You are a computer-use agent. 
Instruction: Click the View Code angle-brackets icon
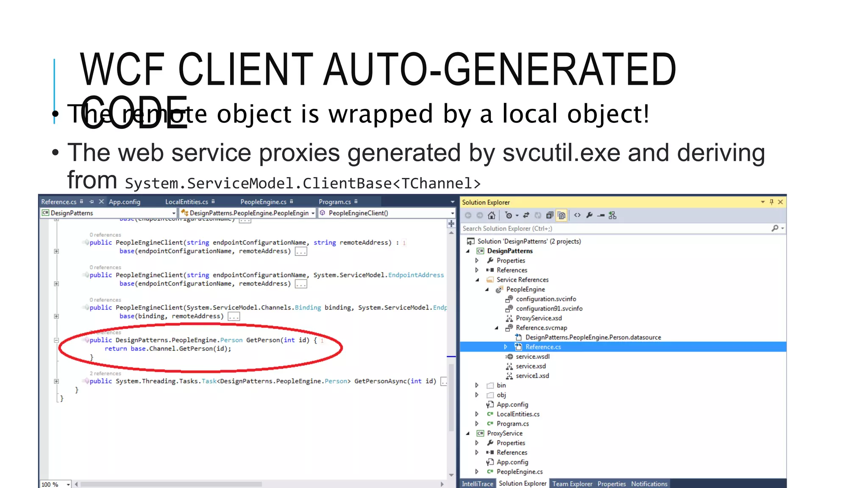(x=577, y=215)
